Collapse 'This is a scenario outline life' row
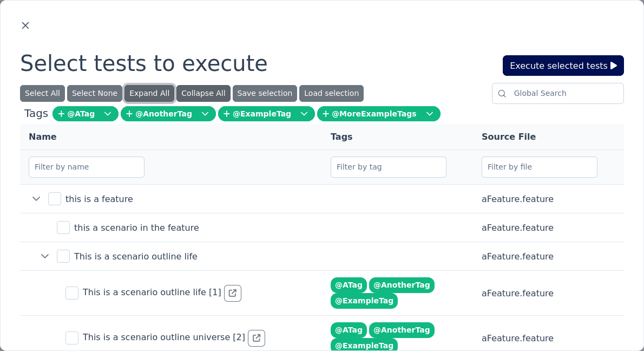 45,256
